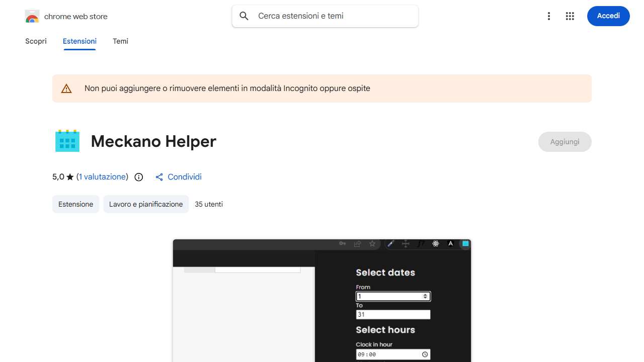Click the Condividi link
Viewport: 644px width, 362px height.
184,177
